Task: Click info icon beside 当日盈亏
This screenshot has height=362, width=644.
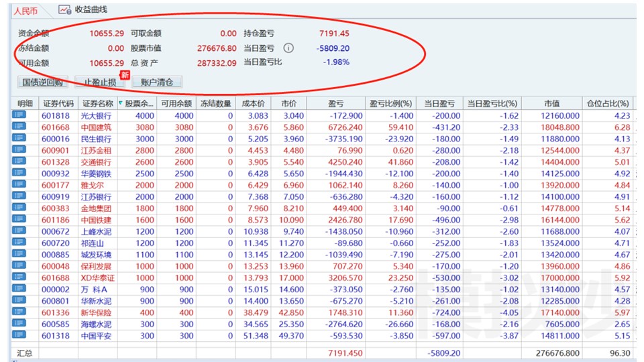Action: coord(288,48)
